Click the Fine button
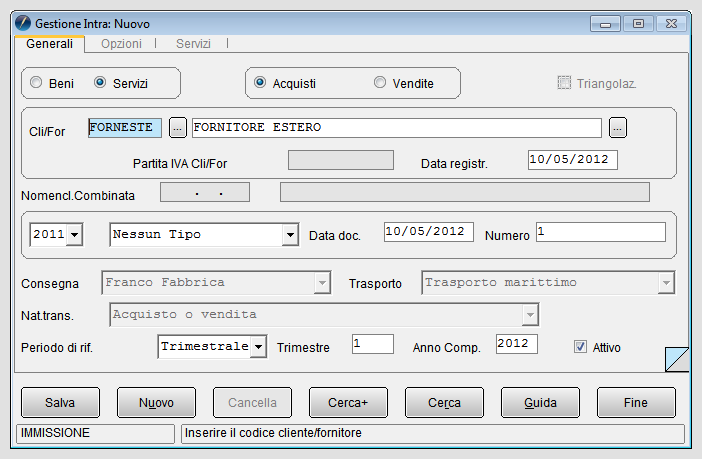Viewport: 702px width, 459px height. (636, 403)
